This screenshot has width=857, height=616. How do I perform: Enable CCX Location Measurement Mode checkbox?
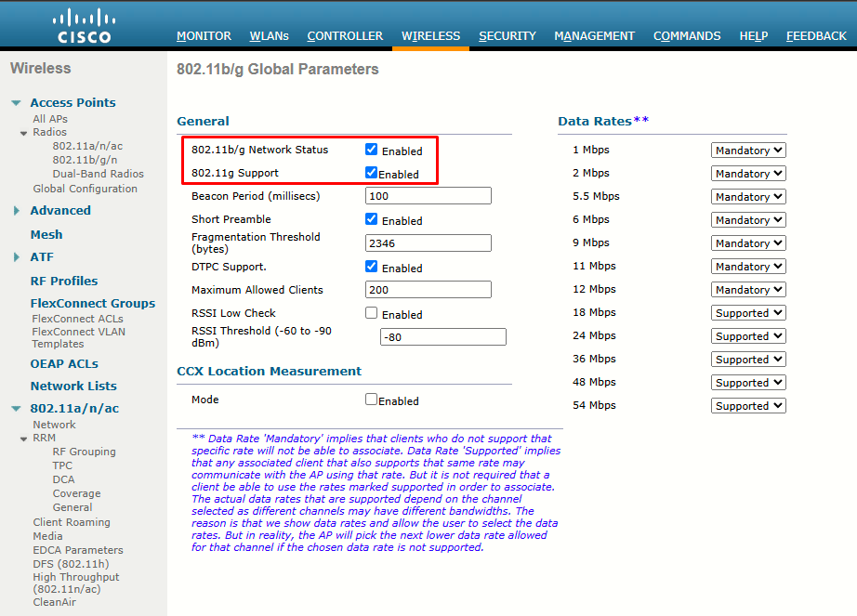point(371,400)
